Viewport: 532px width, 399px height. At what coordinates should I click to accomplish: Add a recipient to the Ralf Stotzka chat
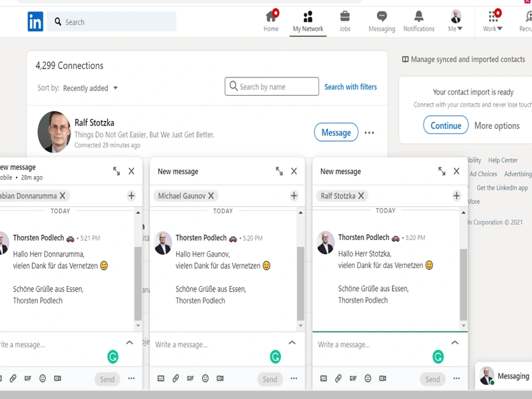pos(456,196)
